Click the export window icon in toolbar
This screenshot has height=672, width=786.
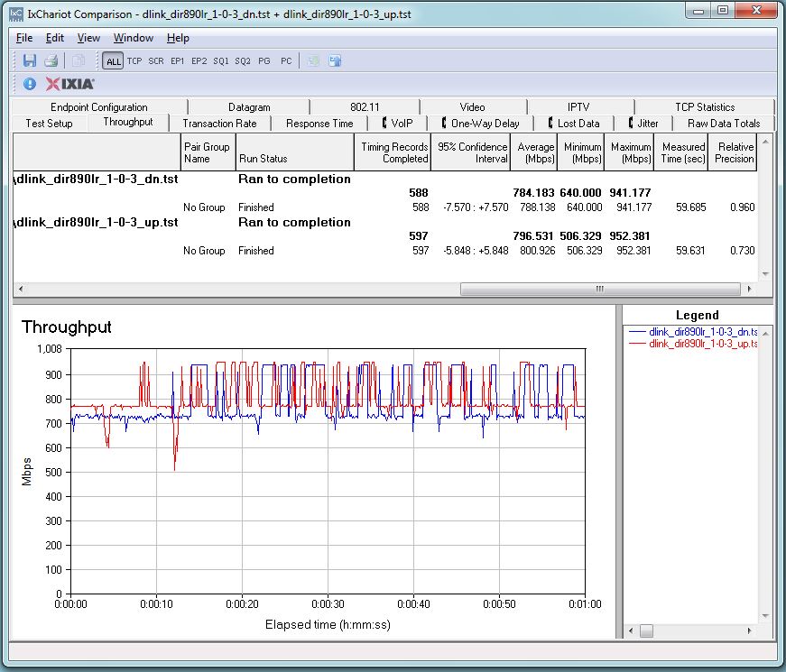[335, 61]
